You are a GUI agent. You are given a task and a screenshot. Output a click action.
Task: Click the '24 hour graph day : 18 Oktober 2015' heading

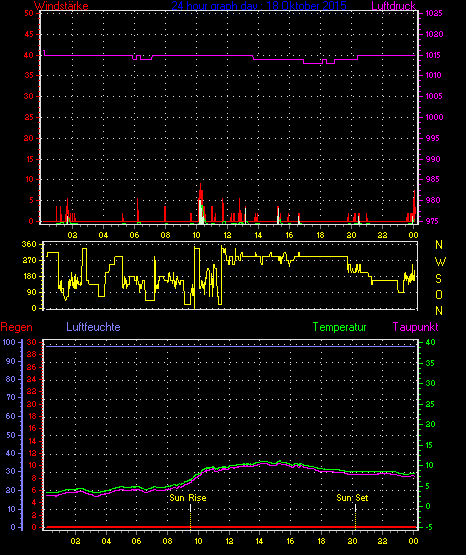259,6
